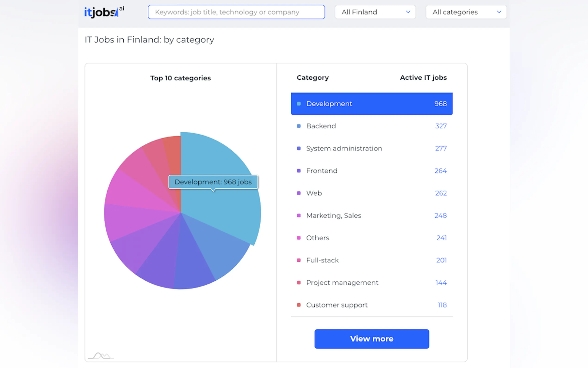Select the Development category row
Screen dimensions: 588x368
tap(372, 104)
